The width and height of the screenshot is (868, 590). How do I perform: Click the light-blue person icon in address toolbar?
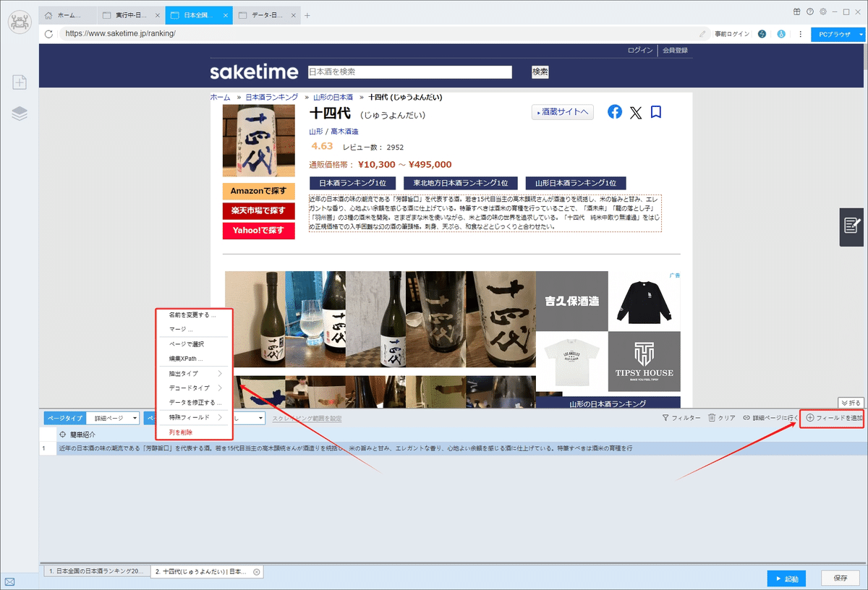pos(781,33)
